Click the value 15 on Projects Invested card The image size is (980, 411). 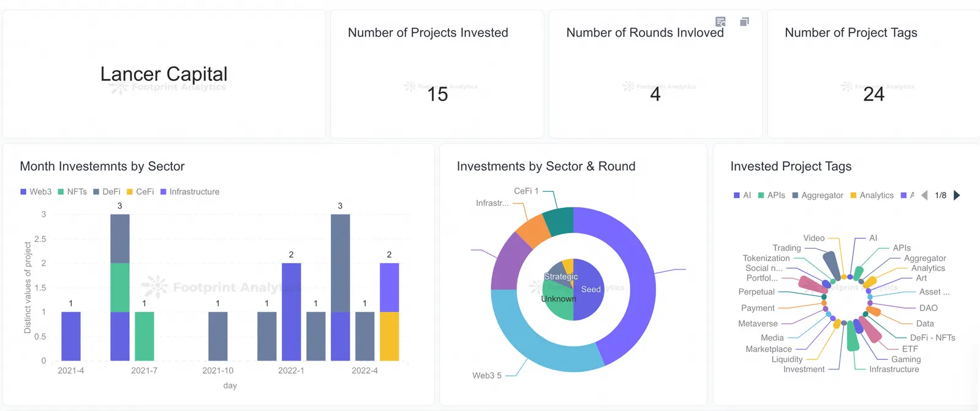[437, 94]
